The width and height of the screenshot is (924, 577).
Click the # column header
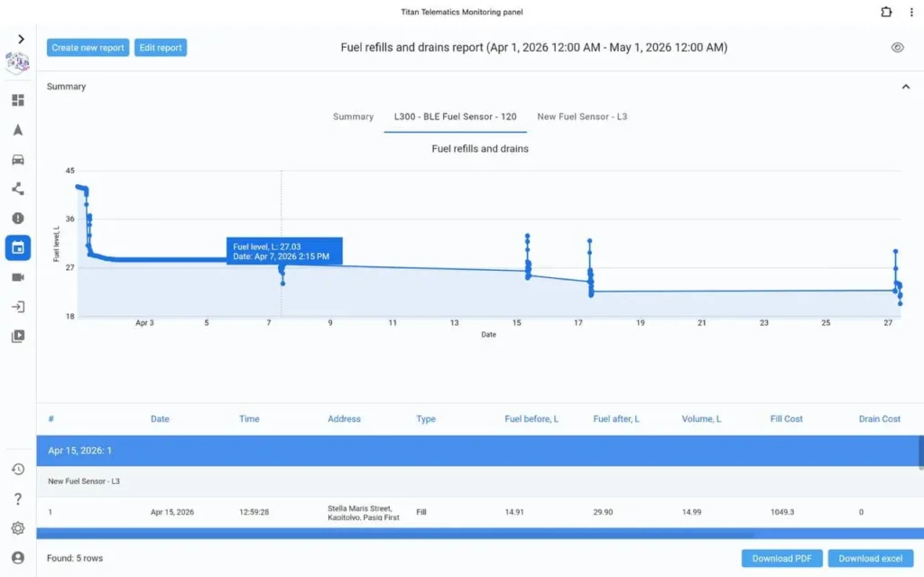coord(51,419)
